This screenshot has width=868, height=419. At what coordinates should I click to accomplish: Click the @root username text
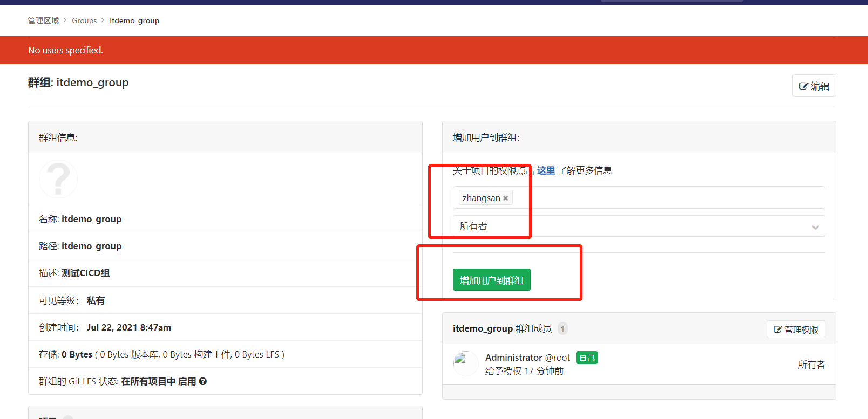[x=558, y=358]
